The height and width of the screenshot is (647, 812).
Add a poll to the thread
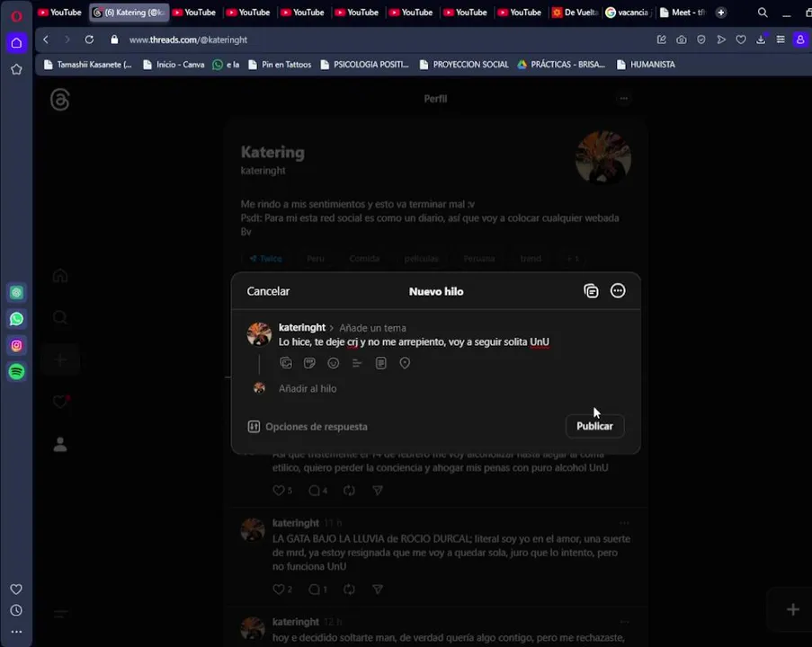pyautogui.click(x=357, y=363)
